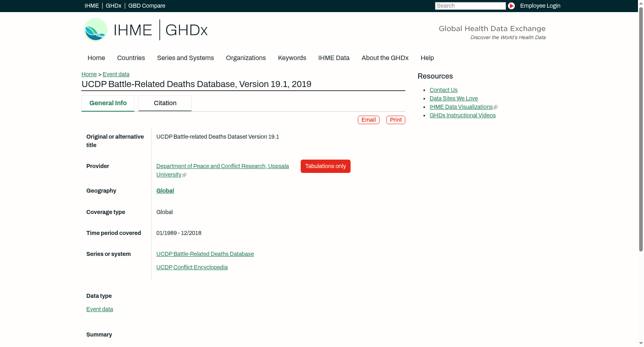The image size is (644, 347).
Task: Open the Countries menu item
Action: click(x=131, y=58)
